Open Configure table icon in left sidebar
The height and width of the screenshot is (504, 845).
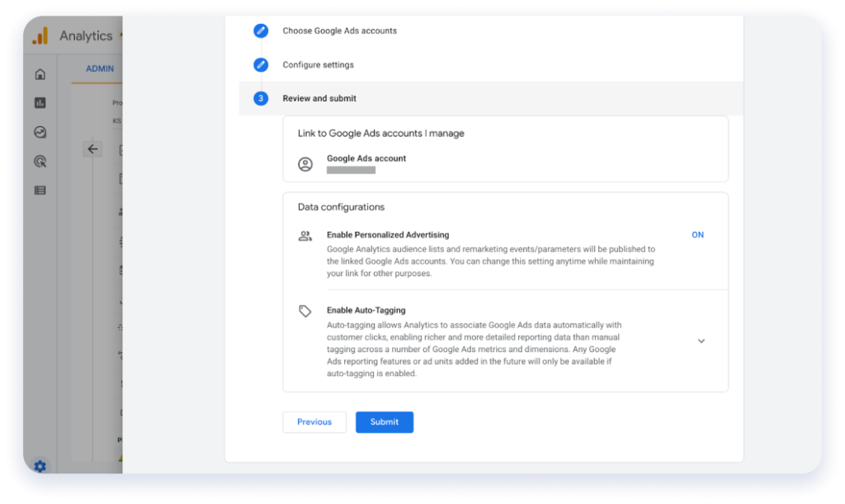coord(40,191)
